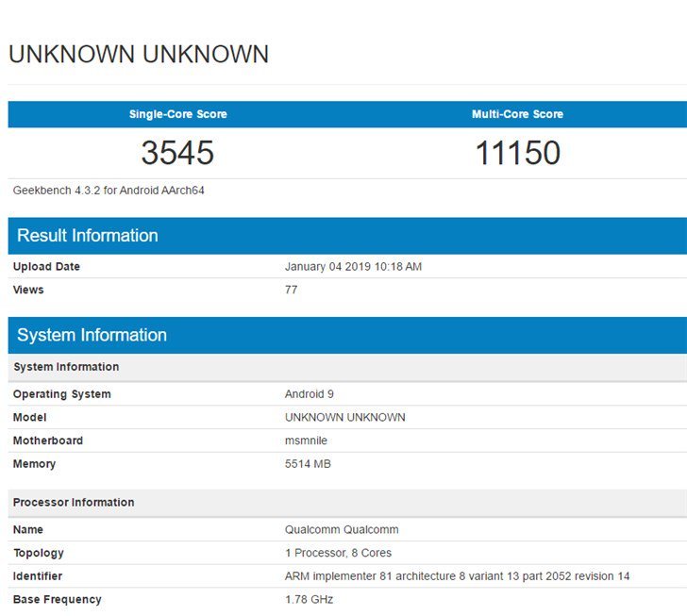Click the Qualcomm Qualcomm processor name
The width and height of the screenshot is (687, 616).
pyautogui.click(x=342, y=529)
